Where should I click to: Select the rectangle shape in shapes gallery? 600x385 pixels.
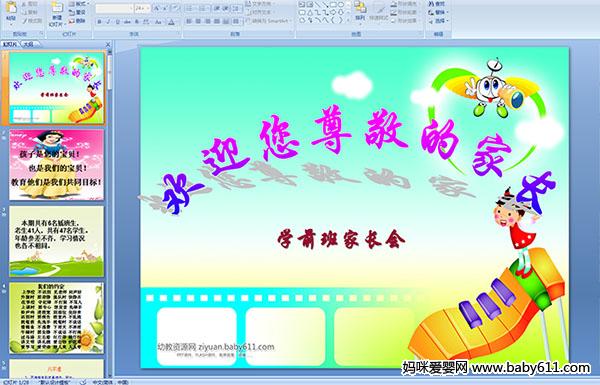click(x=334, y=4)
